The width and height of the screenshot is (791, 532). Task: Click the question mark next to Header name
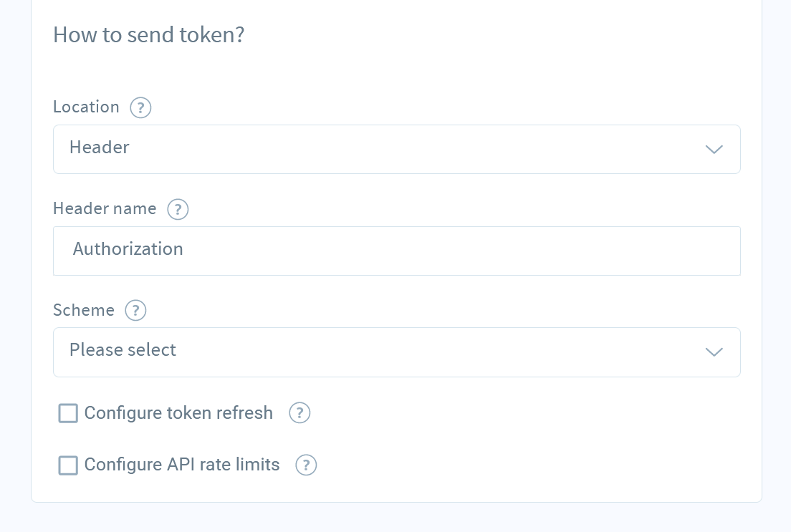178,209
